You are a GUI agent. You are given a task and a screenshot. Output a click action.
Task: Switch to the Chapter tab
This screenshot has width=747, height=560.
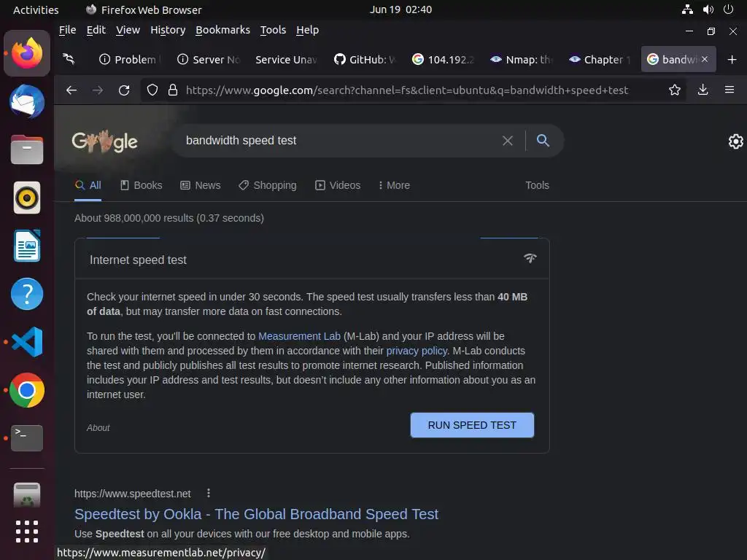point(600,60)
